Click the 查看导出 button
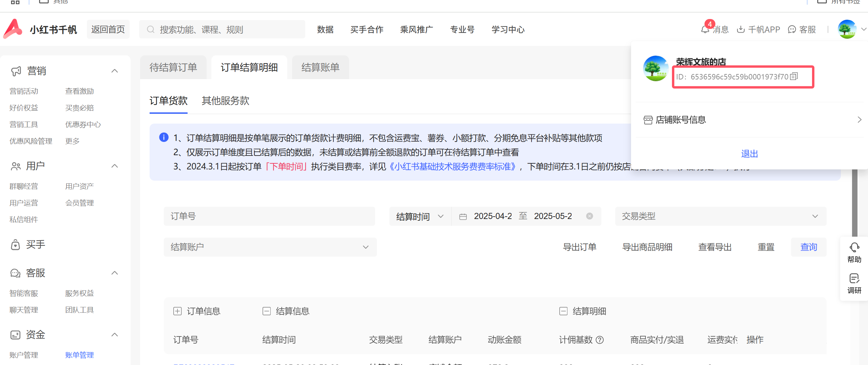This screenshot has height=365, width=868. click(715, 247)
